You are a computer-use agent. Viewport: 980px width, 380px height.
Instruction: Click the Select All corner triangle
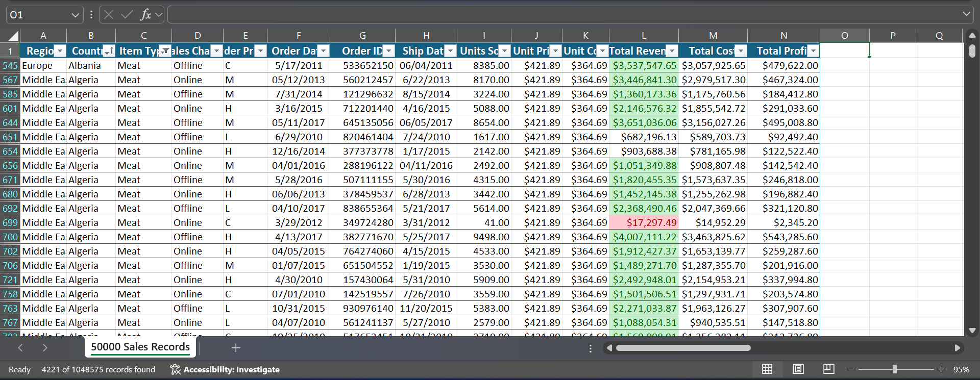click(x=13, y=36)
